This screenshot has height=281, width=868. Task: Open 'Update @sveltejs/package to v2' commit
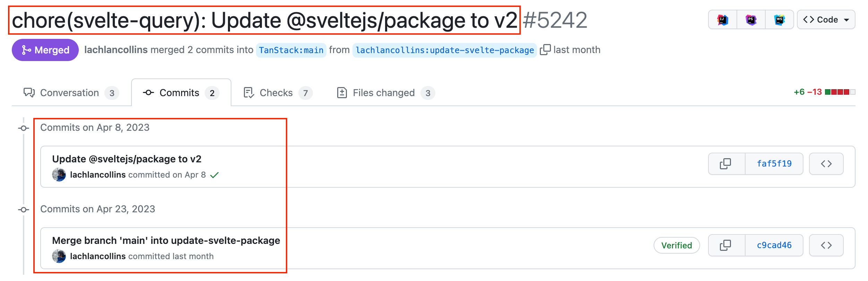[127, 159]
